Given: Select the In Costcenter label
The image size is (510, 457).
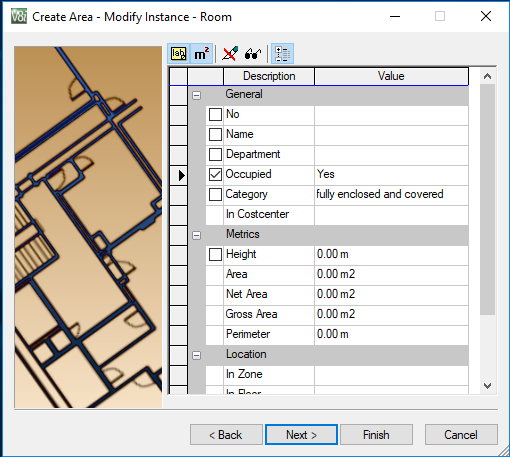Looking at the screenshot, I should (257, 214).
